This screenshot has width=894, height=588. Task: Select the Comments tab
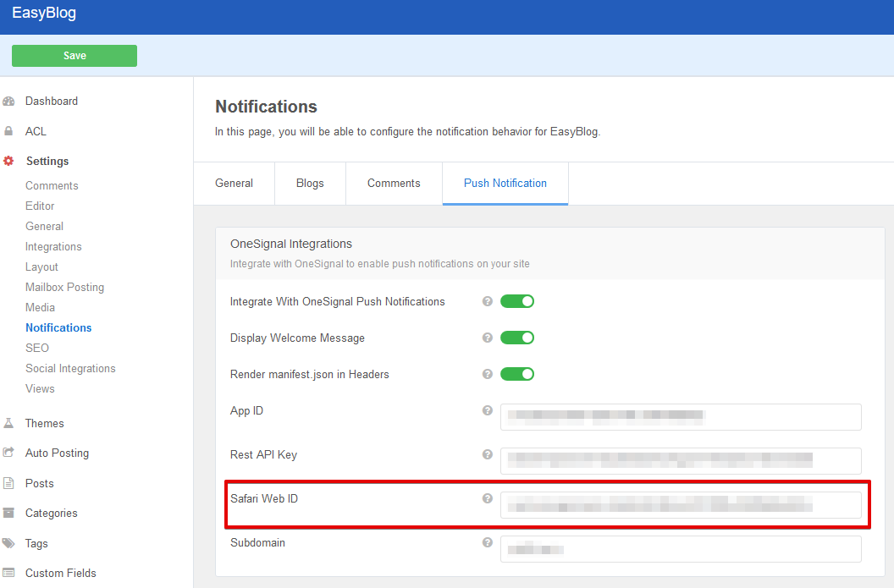[394, 184]
